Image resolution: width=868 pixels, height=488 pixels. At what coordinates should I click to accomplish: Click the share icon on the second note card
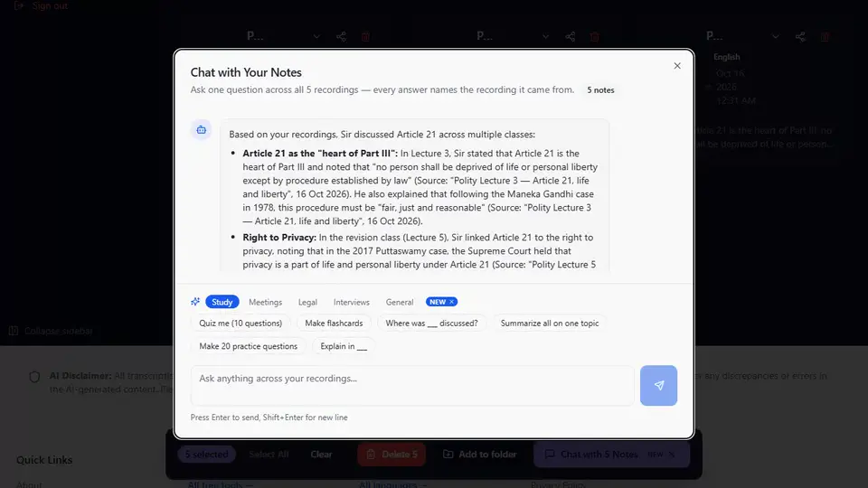tap(571, 36)
